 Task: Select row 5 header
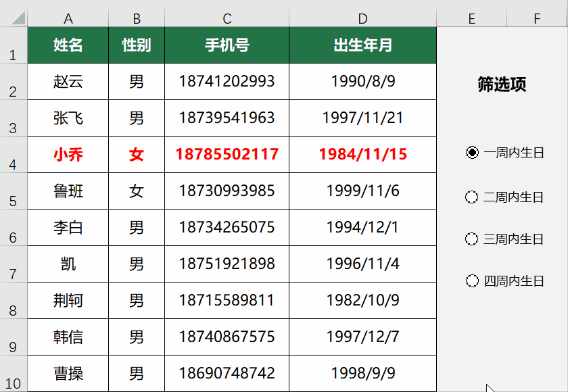pos(14,191)
